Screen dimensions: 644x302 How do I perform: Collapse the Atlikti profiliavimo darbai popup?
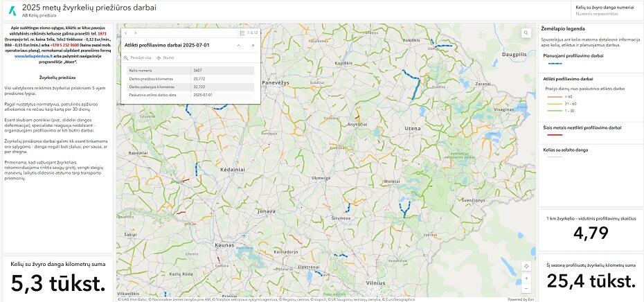tap(239, 45)
